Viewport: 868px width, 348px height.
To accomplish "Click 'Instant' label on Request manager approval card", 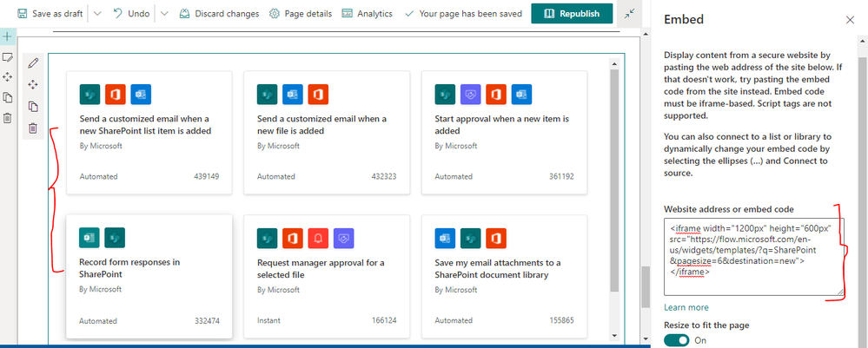I will (x=269, y=320).
